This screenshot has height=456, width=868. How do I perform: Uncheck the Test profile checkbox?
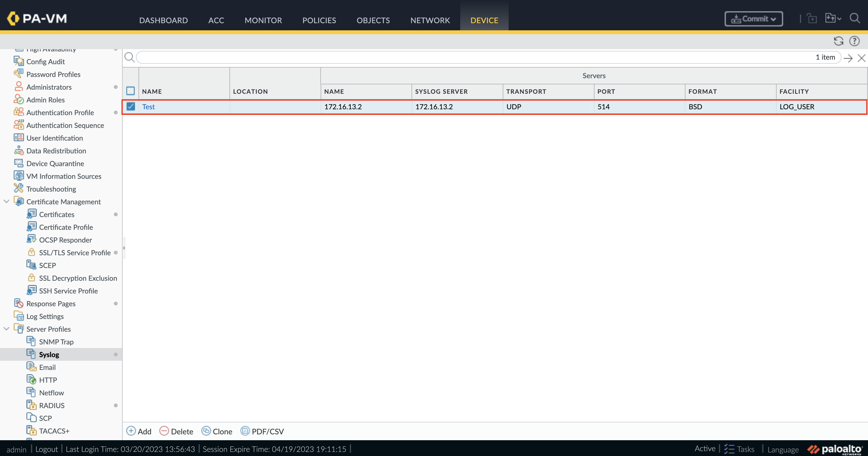[130, 106]
